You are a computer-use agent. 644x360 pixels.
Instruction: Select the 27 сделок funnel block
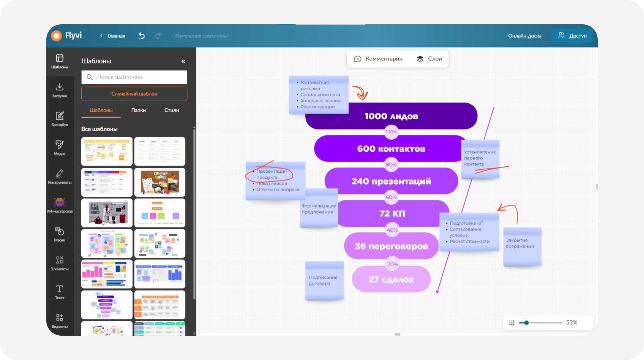[391, 279]
